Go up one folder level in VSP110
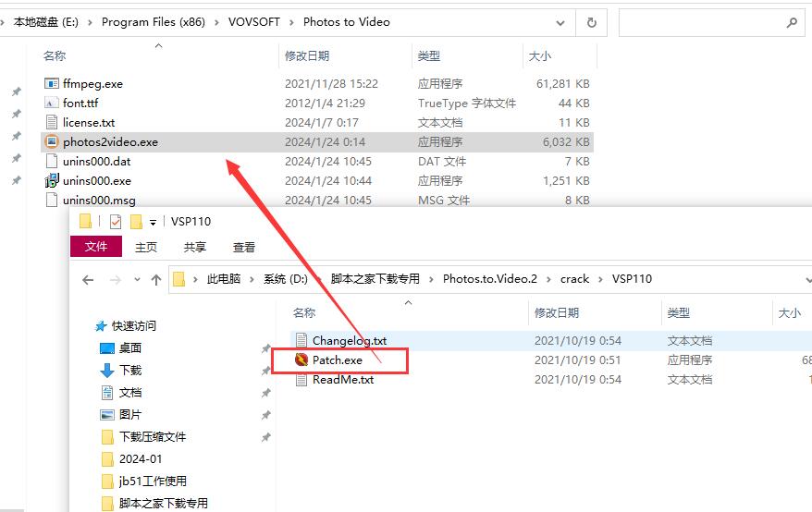 coord(156,280)
